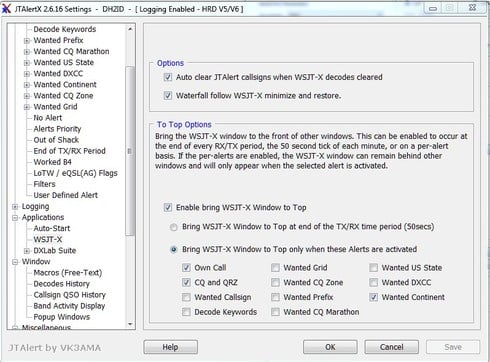This screenshot has width=490, height=362.
Task: Select the Wanted DXCC tree label
Action: tap(58, 74)
